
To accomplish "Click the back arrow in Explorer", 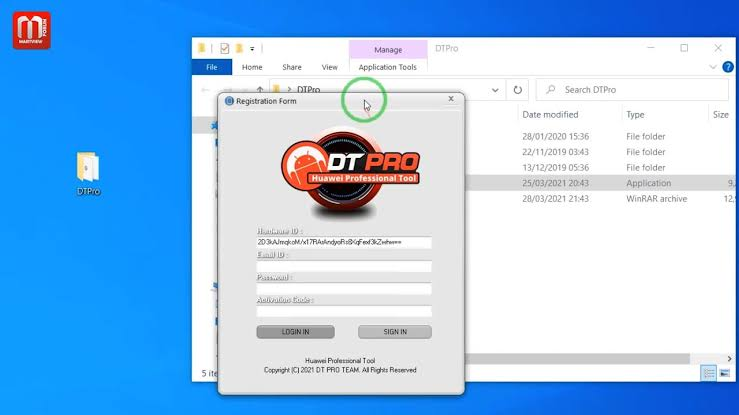I will point(205,90).
